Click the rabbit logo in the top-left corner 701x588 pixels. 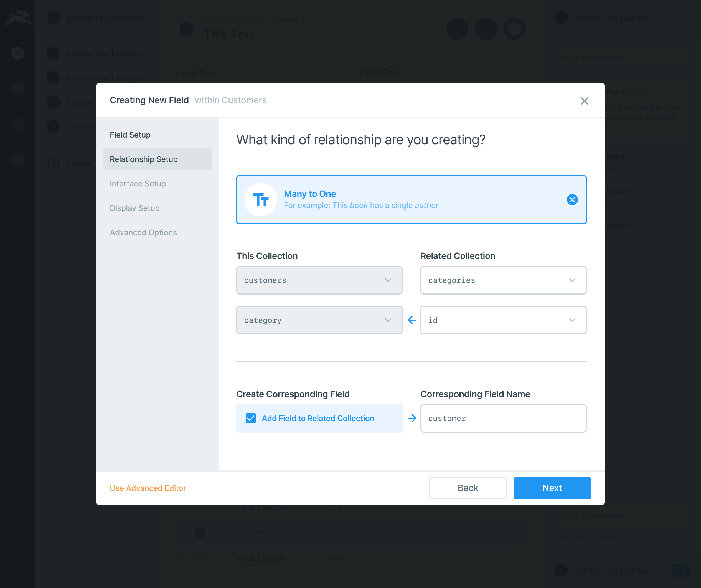(18, 18)
